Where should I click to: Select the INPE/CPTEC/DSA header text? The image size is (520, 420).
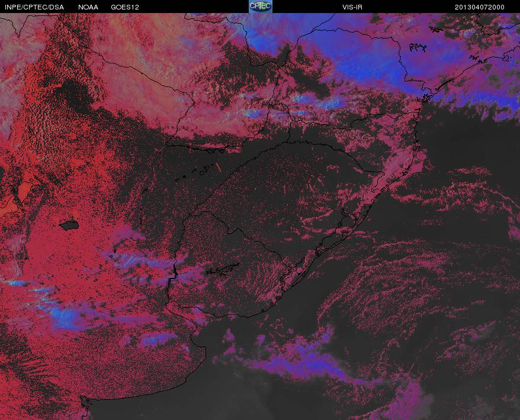pyautogui.click(x=34, y=7)
